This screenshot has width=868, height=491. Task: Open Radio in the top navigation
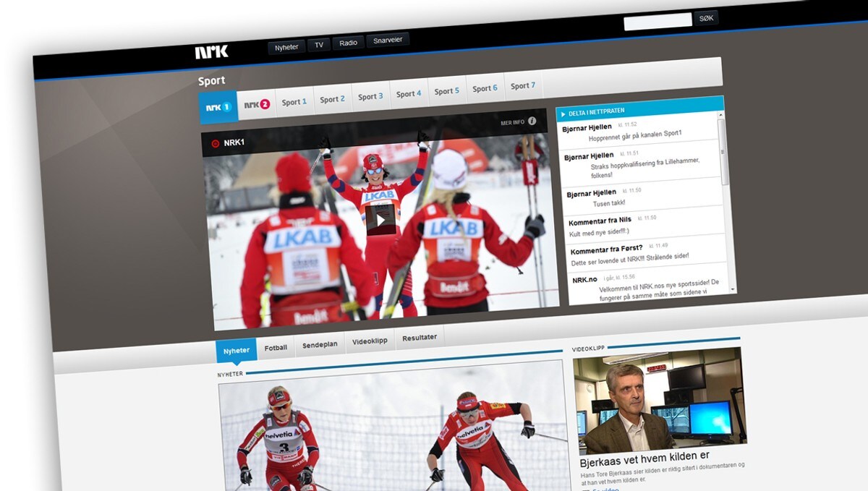(x=348, y=43)
